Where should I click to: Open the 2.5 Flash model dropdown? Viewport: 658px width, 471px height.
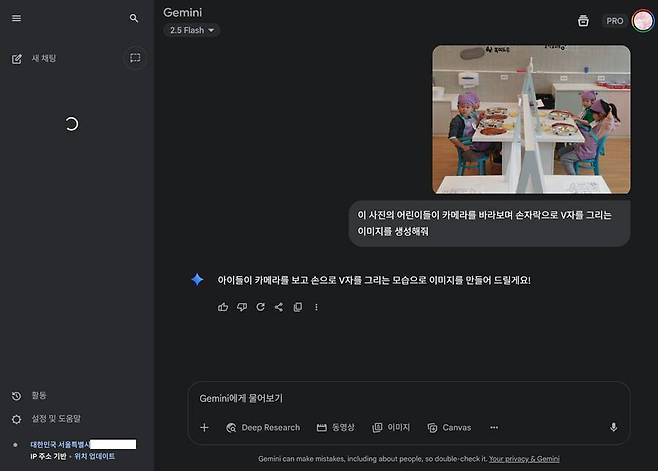(x=192, y=30)
